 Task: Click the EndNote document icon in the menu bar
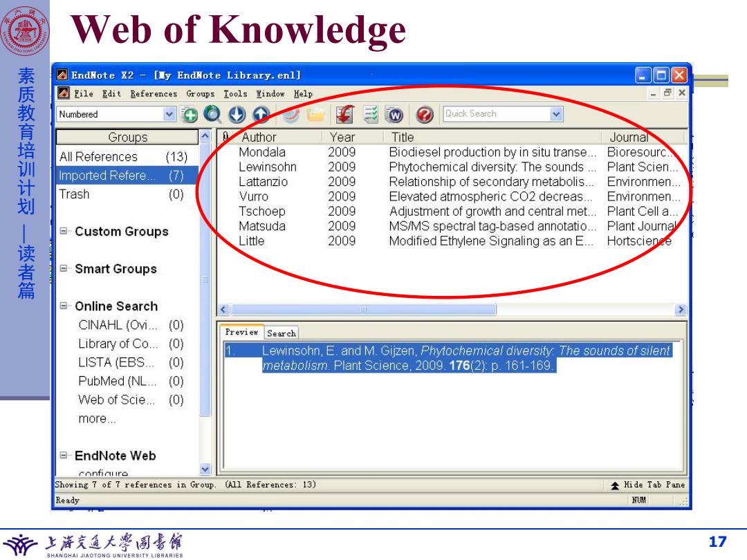coord(64,93)
